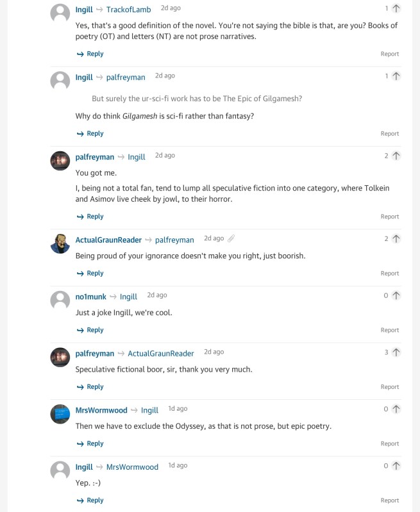This screenshot has height=512, width=420.
Task: Report no1munk's comment
Action: pyautogui.click(x=389, y=331)
